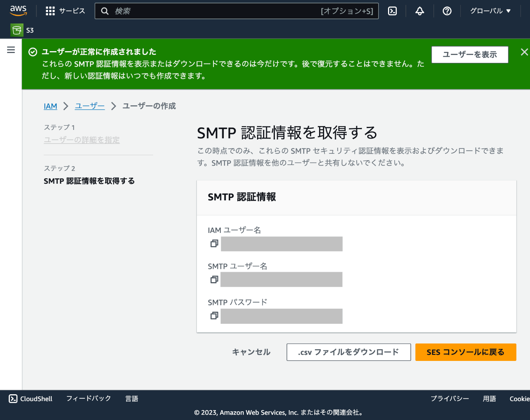Click the ユーザーの詳細を指定 step link
Screen dimensions: 530x420
coord(82,140)
